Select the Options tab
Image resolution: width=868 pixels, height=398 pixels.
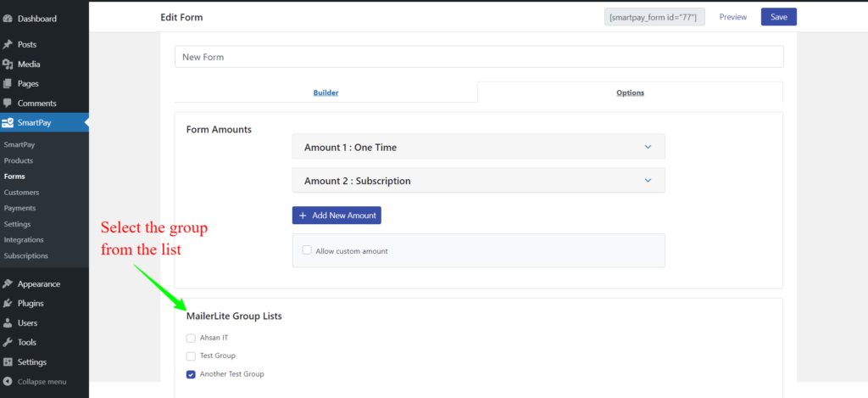(x=630, y=92)
